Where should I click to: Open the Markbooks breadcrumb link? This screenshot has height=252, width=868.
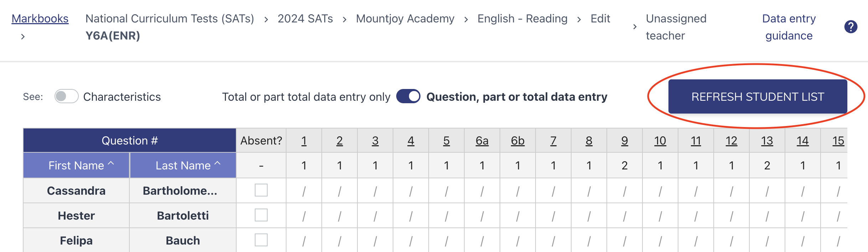[40, 19]
